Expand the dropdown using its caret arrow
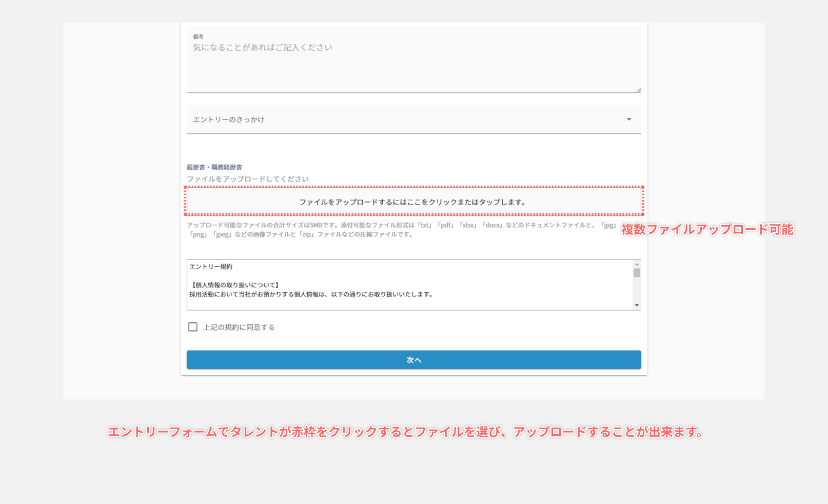 (x=629, y=119)
